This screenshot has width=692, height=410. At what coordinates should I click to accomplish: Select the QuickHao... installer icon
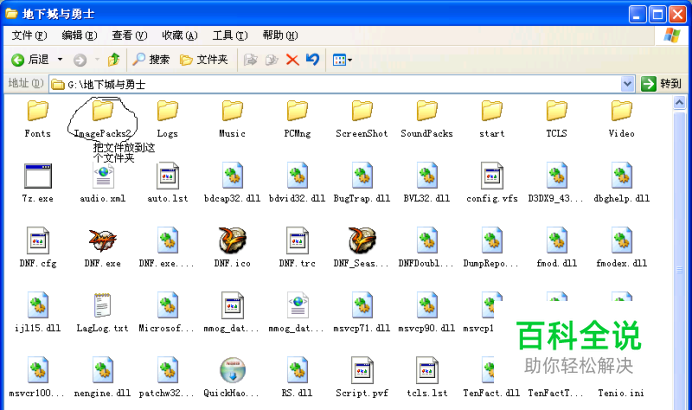pos(232,370)
